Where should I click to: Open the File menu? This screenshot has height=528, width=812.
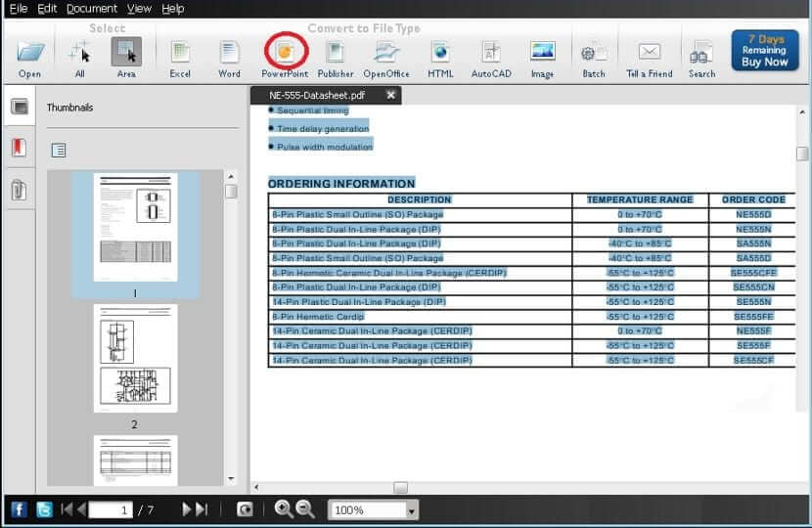pos(19,8)
